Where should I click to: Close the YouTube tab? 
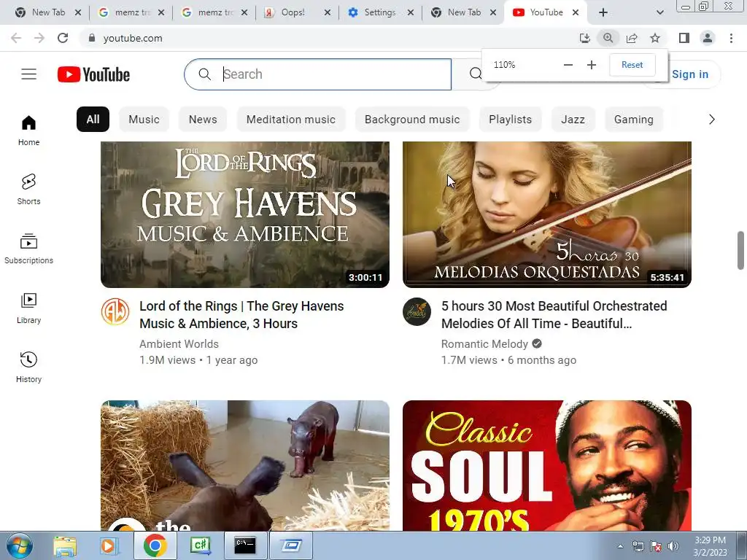tap(576, 13)
